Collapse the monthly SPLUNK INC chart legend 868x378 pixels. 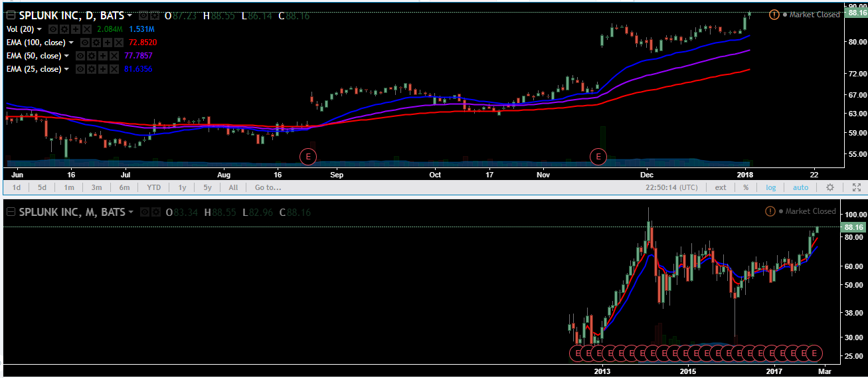point(11,213)
